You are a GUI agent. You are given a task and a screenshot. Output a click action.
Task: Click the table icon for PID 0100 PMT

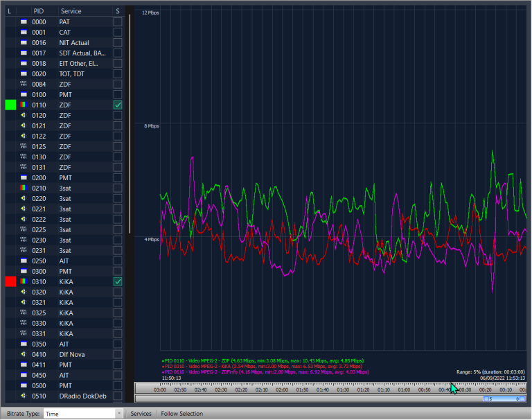click(24, 94)
